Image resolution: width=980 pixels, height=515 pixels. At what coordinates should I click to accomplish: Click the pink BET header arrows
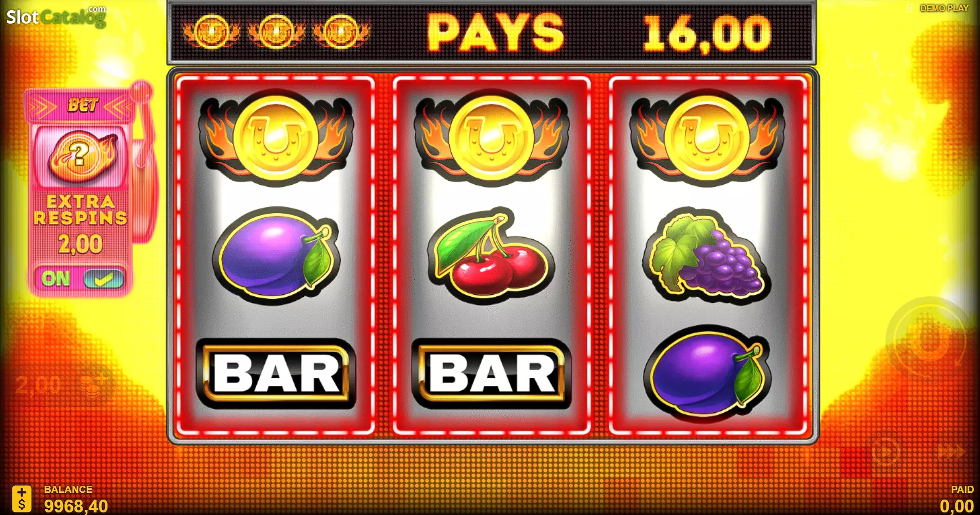pyautogui.click(x=81, y=106)
